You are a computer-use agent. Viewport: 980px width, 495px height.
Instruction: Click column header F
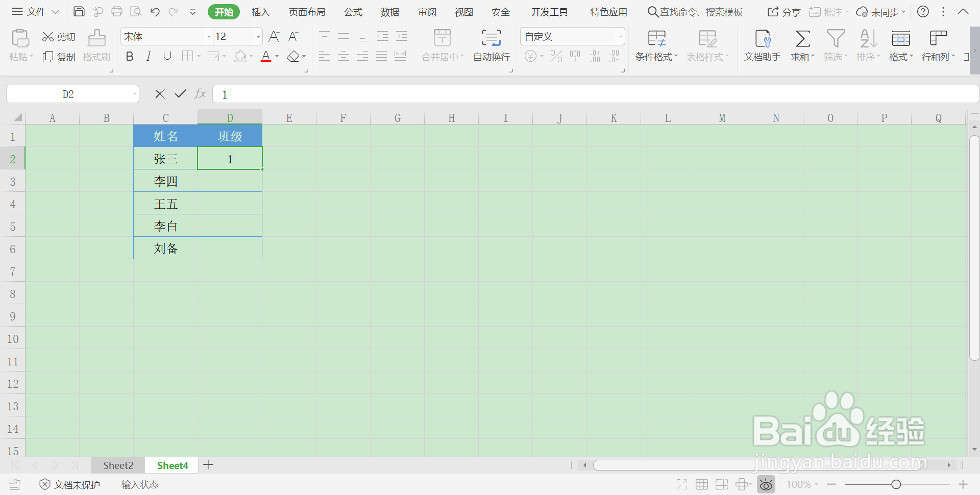tap(343, 118)
